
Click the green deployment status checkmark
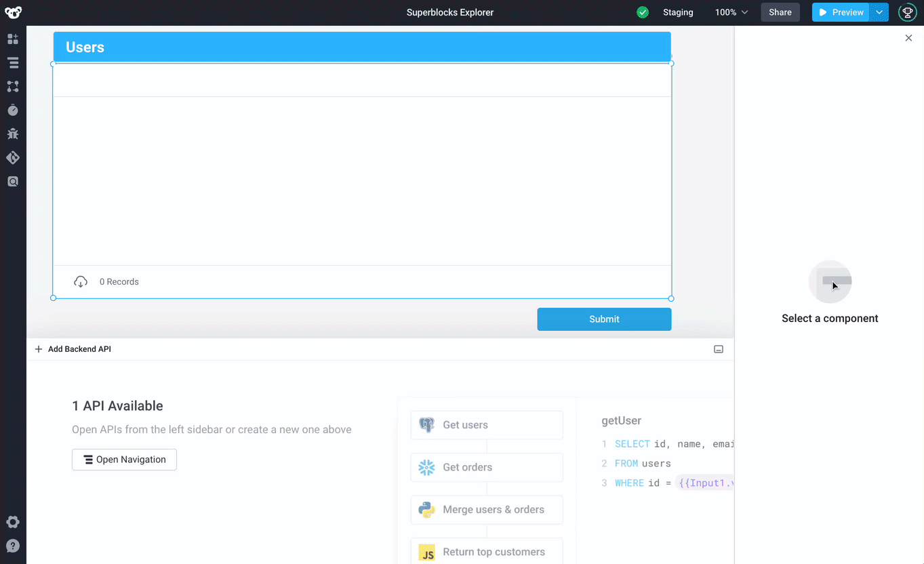642,12
